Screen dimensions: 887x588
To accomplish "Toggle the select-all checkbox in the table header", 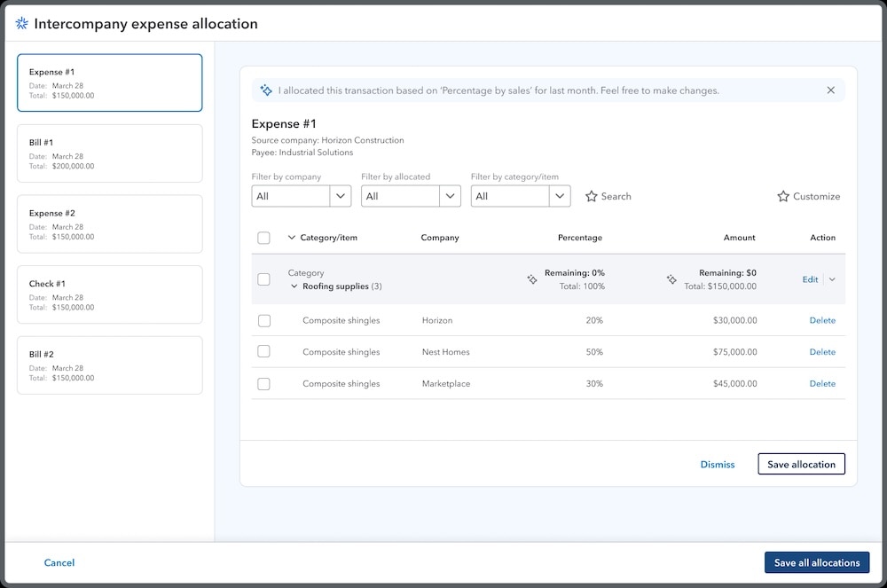I will pos(263,238).
